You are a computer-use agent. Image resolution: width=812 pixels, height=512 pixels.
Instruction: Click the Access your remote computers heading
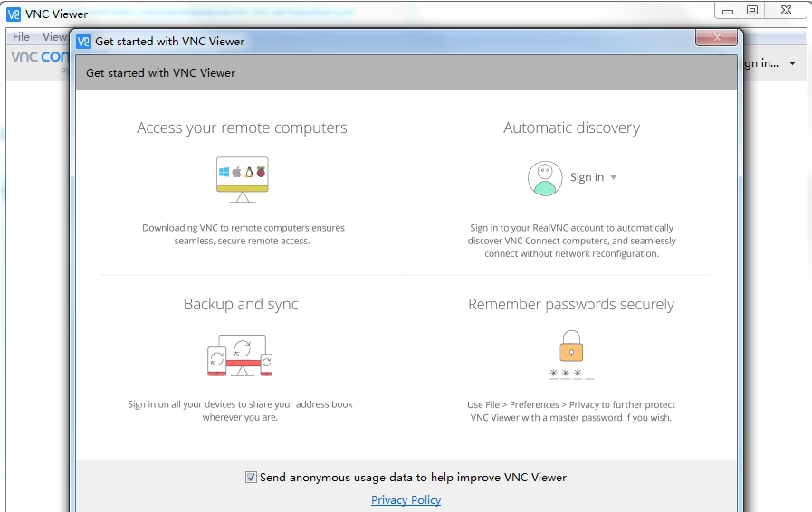242,128
